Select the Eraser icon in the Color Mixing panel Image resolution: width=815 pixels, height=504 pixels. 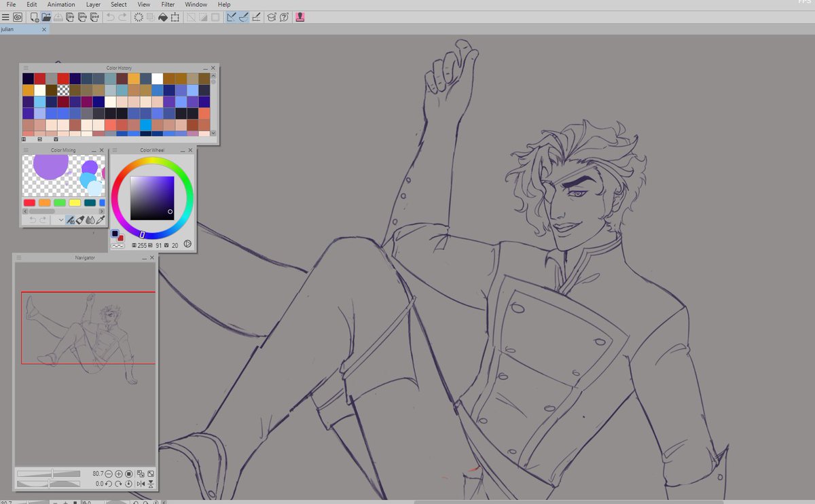81,219
